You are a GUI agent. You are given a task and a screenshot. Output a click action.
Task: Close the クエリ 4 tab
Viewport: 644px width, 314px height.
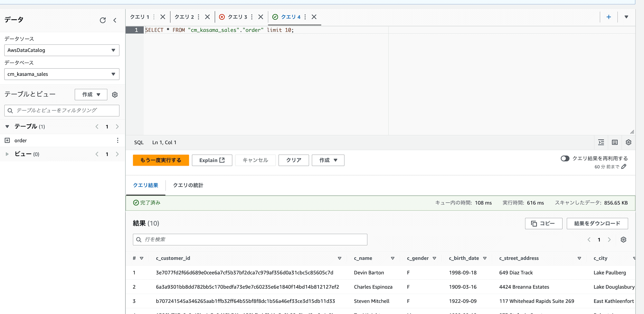[x=314, y=17]
